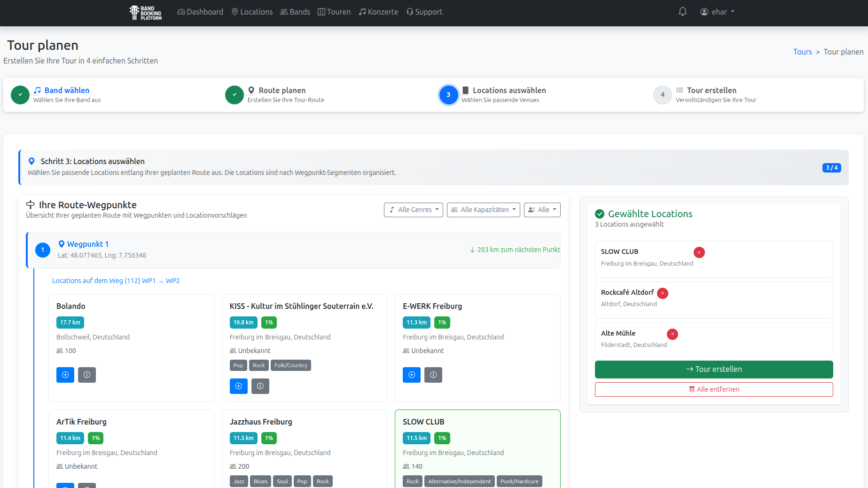Remove Rockcafé Altdorf from selected locations
The image size is (868, 488).
coord(662,293)
